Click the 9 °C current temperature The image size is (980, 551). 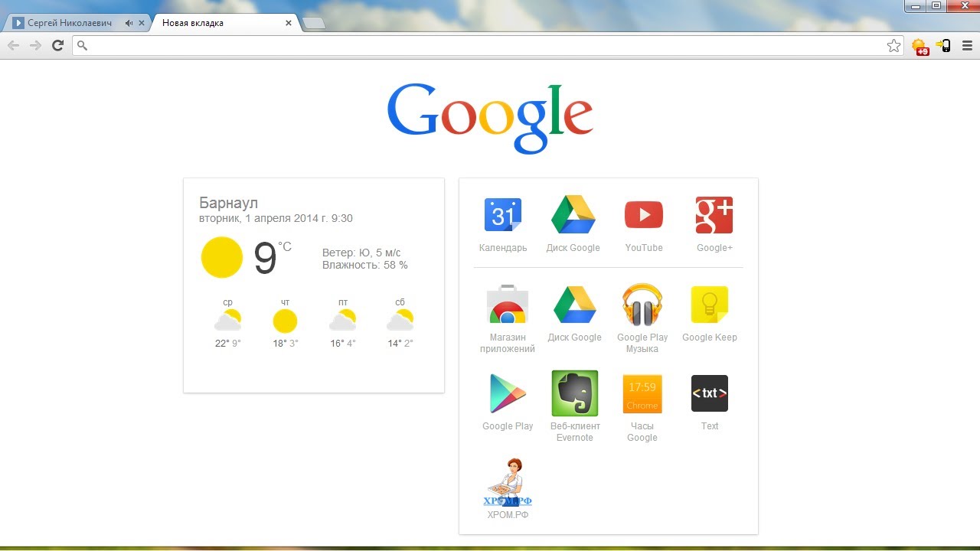tap(273, 258)
